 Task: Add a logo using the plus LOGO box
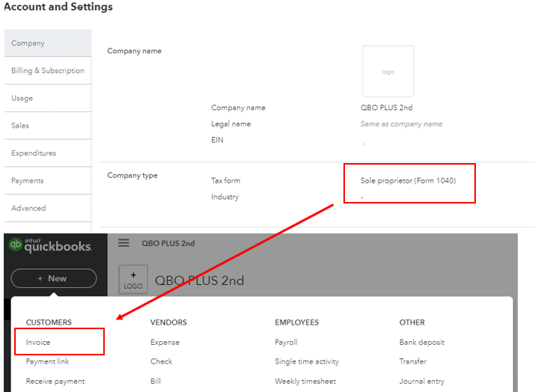133,280
